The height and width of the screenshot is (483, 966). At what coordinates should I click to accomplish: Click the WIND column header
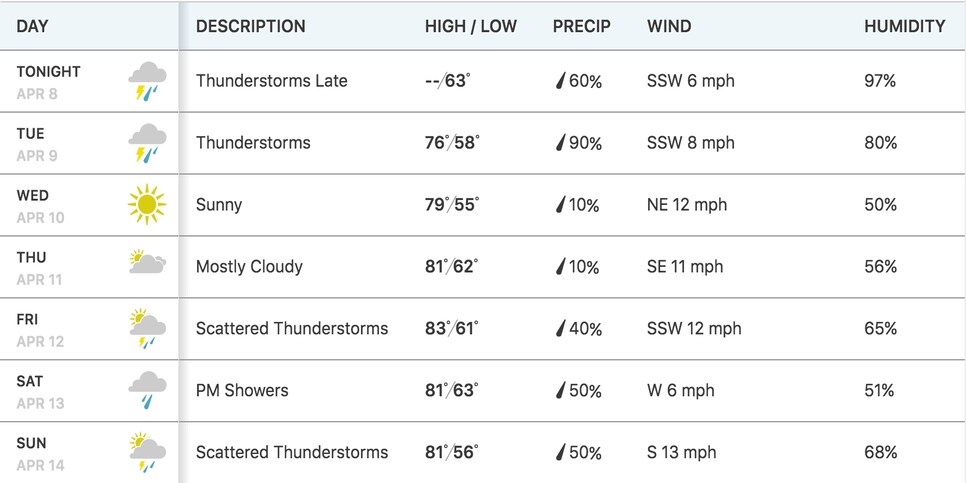tap(669, 26)
